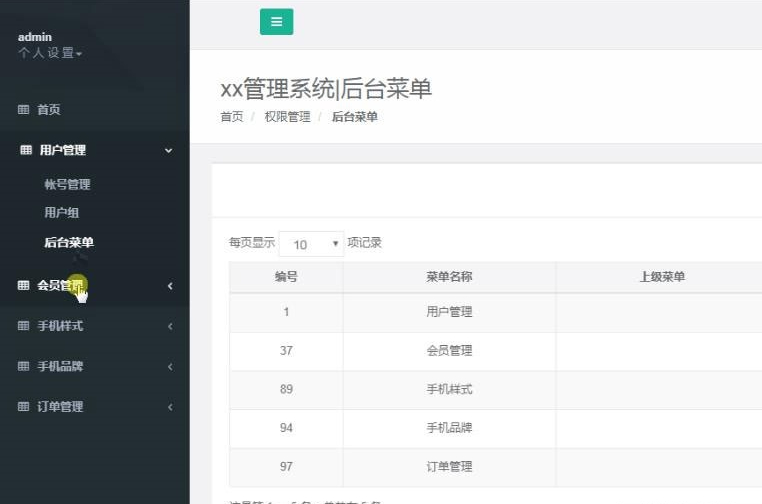The image size is (762, 504).
Task: Select 手机品牌 table cell
Action: coord(450,428)
